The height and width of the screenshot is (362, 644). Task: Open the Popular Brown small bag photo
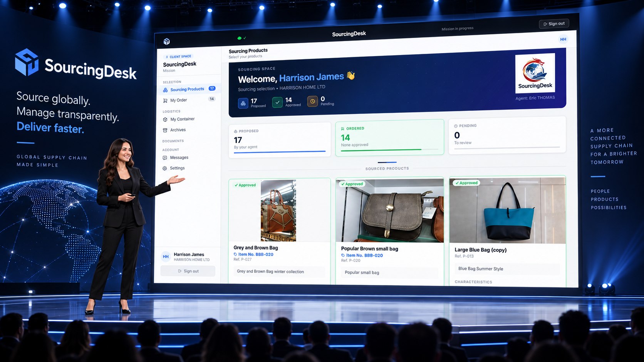tap(390, 210)
